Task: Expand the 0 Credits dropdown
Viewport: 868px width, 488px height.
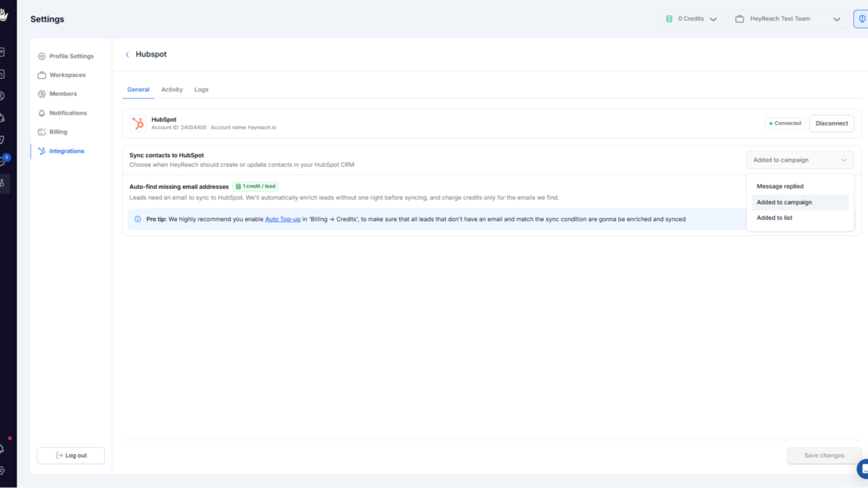Action: point(691,19)
